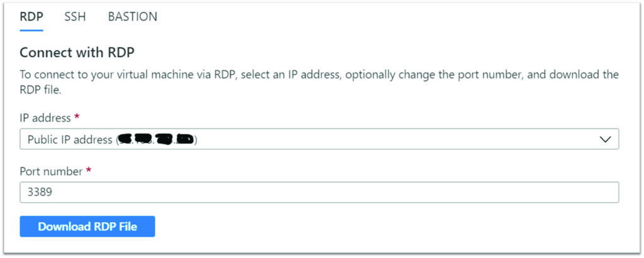Click empty middle area of IP address dropdown
Image resolution: width=644 pixels, height=258 pixels.
tap(370, 139)
